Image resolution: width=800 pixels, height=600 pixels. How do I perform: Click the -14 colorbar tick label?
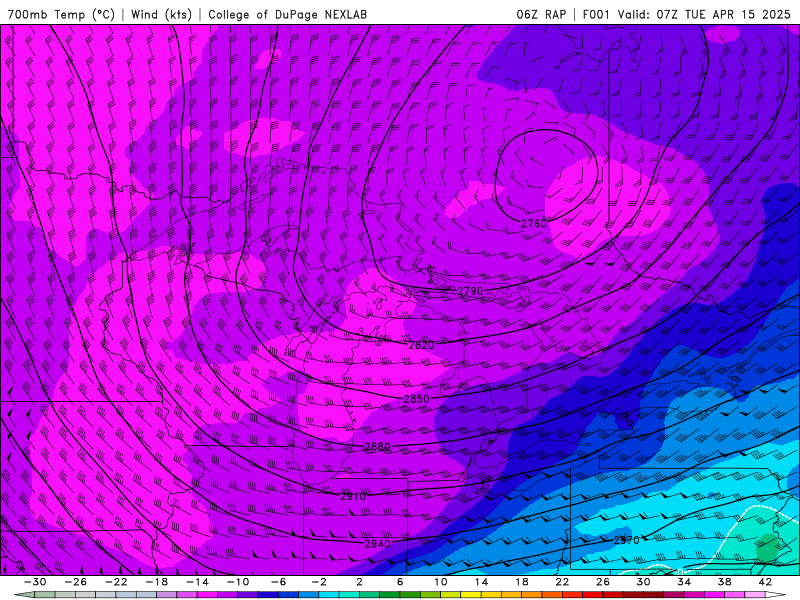197,582
